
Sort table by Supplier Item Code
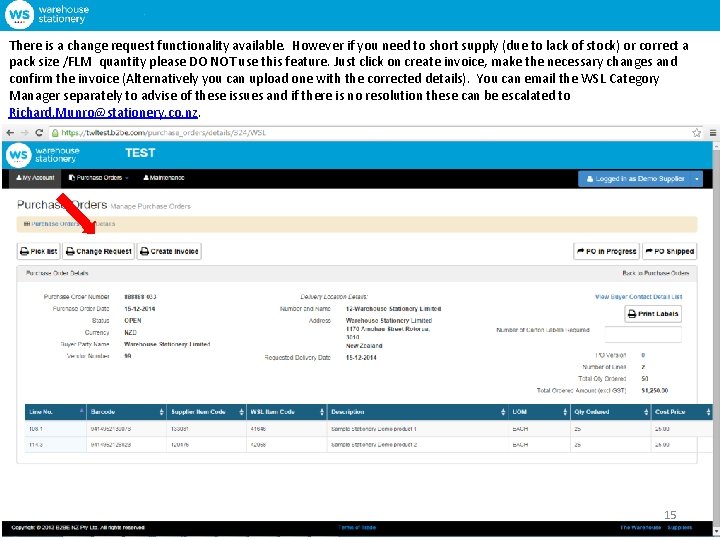coord(206,412)
